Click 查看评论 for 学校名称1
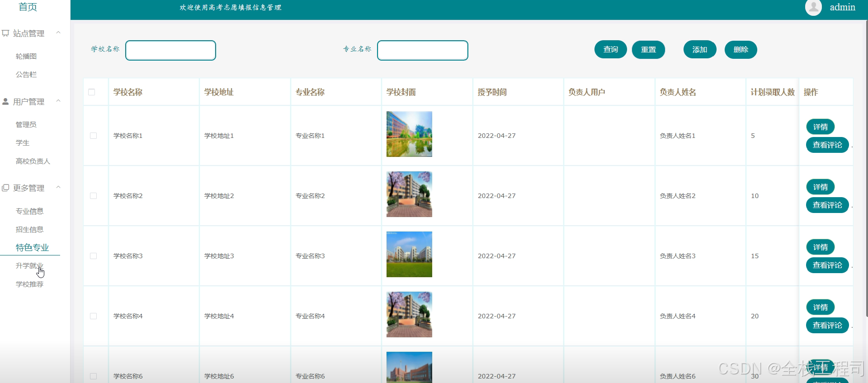 (x=827, y=145)
